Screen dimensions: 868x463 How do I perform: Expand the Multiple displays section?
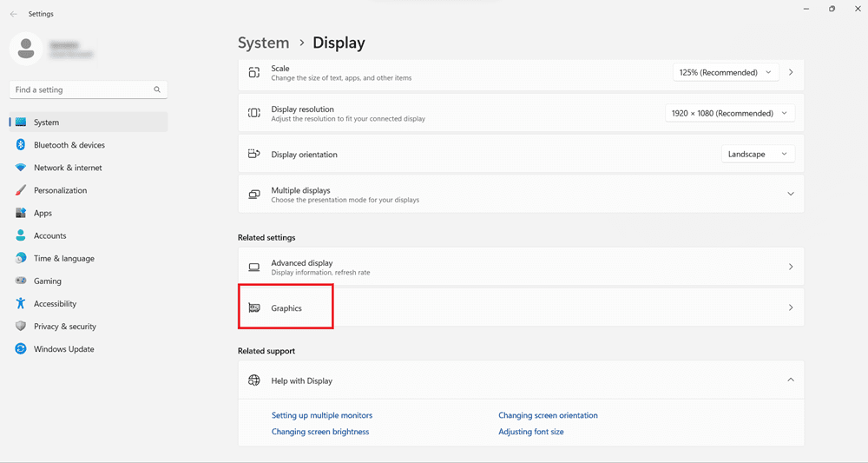tap(790, 195)
